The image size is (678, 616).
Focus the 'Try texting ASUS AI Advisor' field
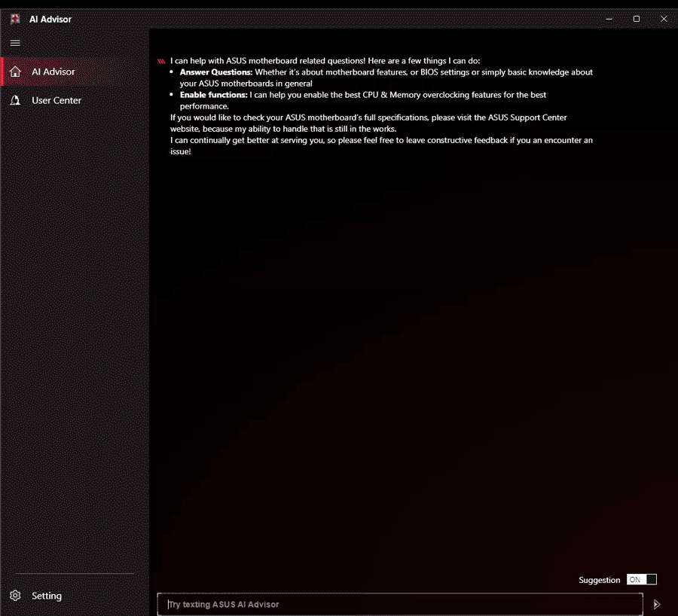click(x=399, y=604)
